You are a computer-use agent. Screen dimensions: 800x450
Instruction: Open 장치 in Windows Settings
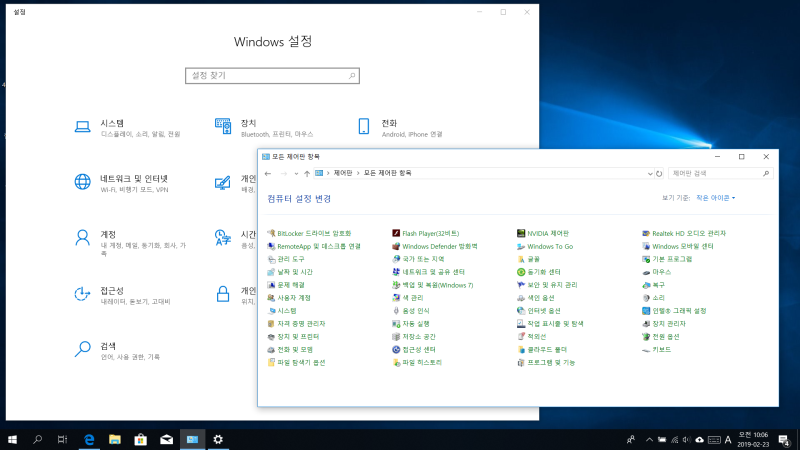click(x=264, y=128)
